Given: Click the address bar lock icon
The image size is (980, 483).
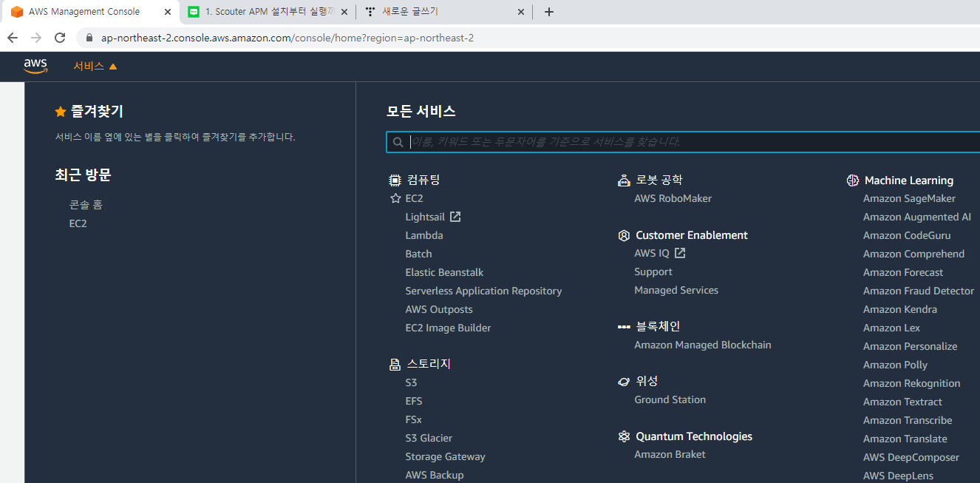Looking at the screenshot, I should point(90,38).
